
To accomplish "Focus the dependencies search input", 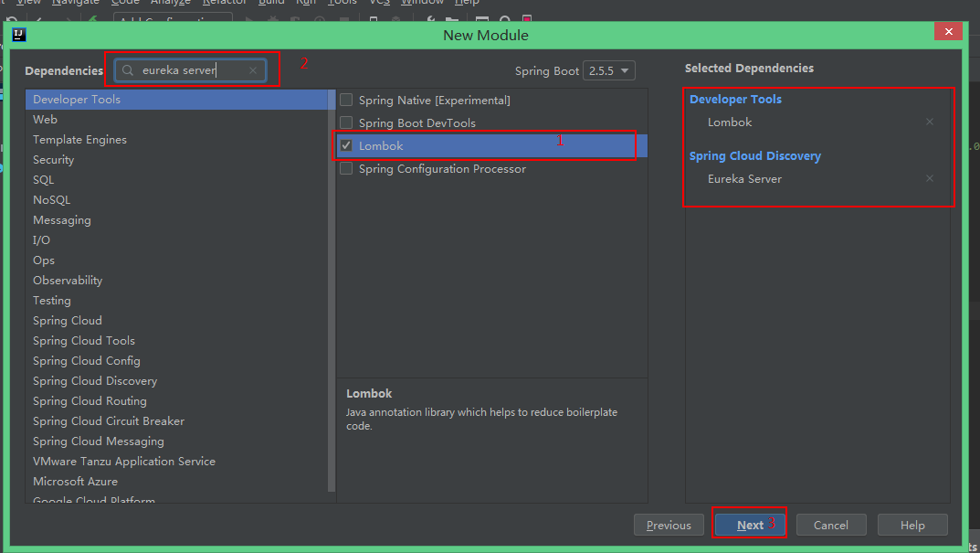I will (x=191, y=70).
